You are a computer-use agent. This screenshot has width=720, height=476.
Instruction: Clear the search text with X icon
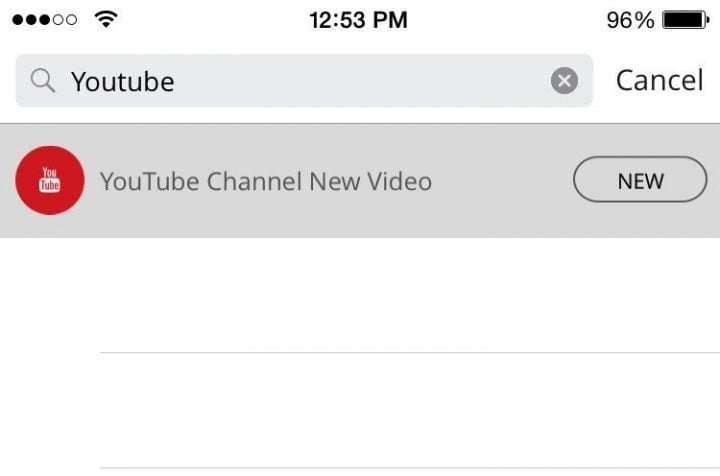tap(564, 81)
